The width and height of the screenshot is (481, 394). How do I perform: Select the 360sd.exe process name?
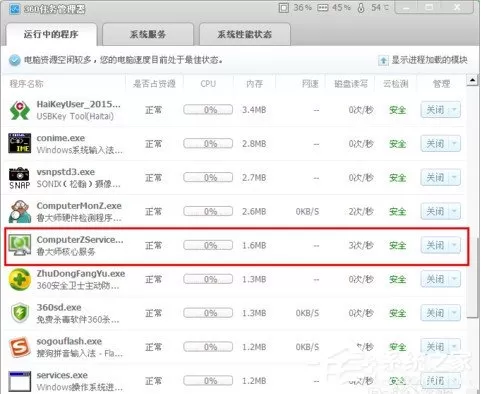click(x=59, y=307)
